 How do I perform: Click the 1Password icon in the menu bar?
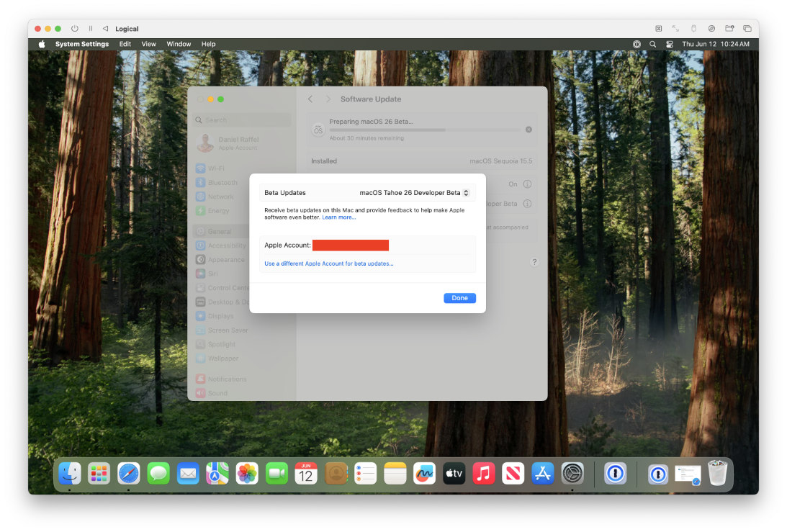[637, 44]
